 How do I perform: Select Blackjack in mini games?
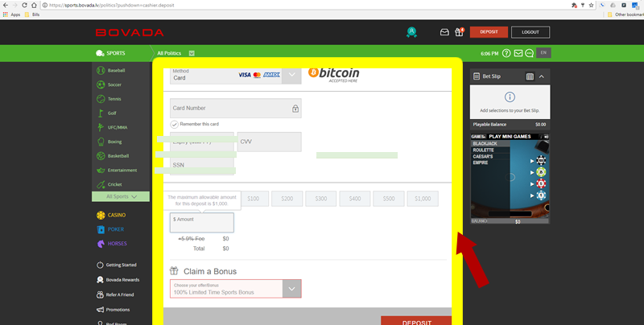pos(485,144)
